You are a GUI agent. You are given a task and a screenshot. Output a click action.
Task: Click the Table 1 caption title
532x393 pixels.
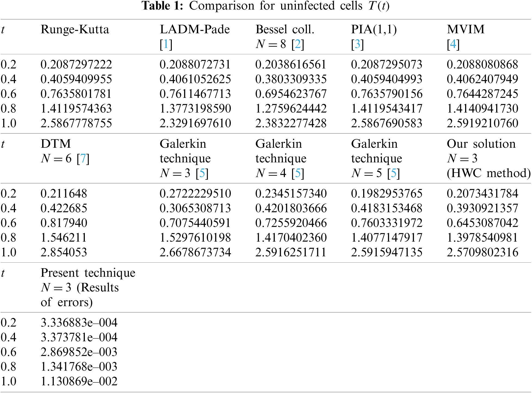(x=266, y=6)
